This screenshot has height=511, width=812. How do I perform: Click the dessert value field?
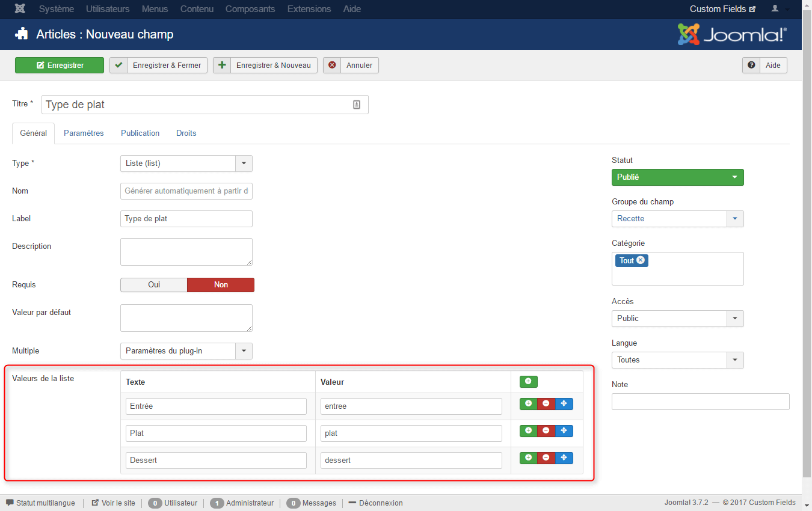pyautogui.click(x=411, y=461)
